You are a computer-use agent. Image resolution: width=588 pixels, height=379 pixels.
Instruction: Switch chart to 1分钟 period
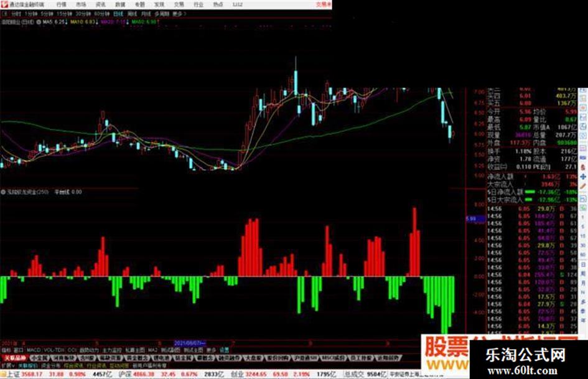point(30,14)
